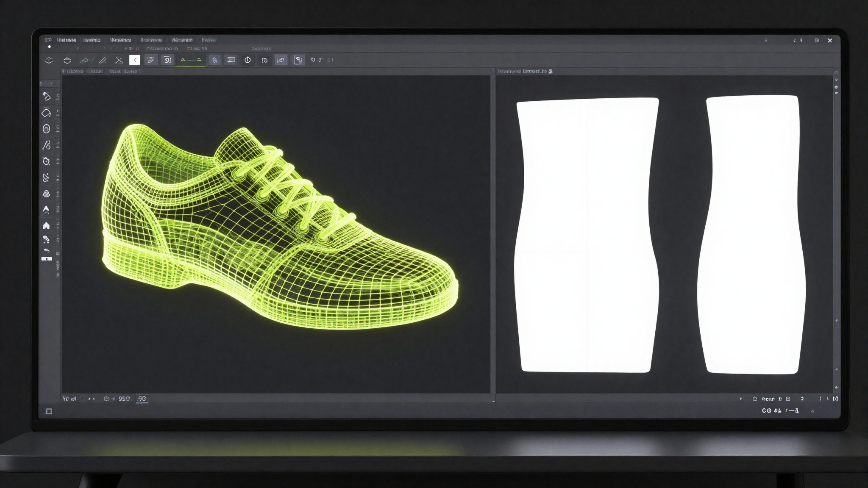Click the white square button with left chevron
The image size is (868, 488).
[x=135, y=60]
